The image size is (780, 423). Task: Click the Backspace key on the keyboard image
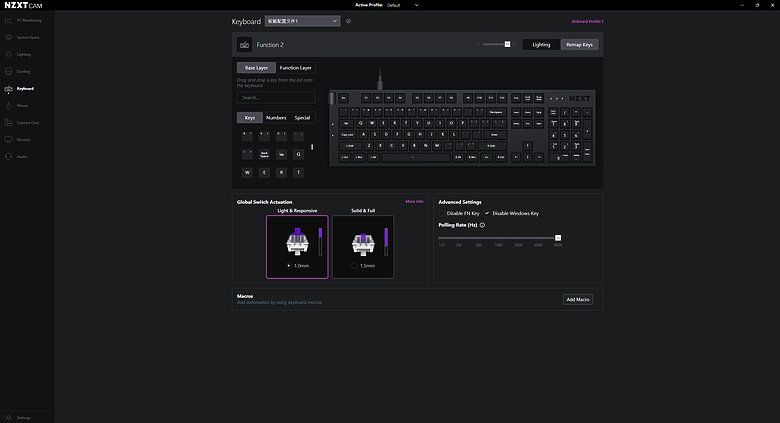[x=496, y=112]
